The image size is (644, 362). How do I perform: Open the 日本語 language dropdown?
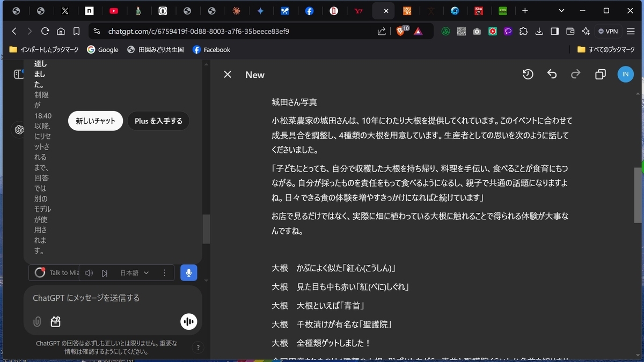coord(134,273)
